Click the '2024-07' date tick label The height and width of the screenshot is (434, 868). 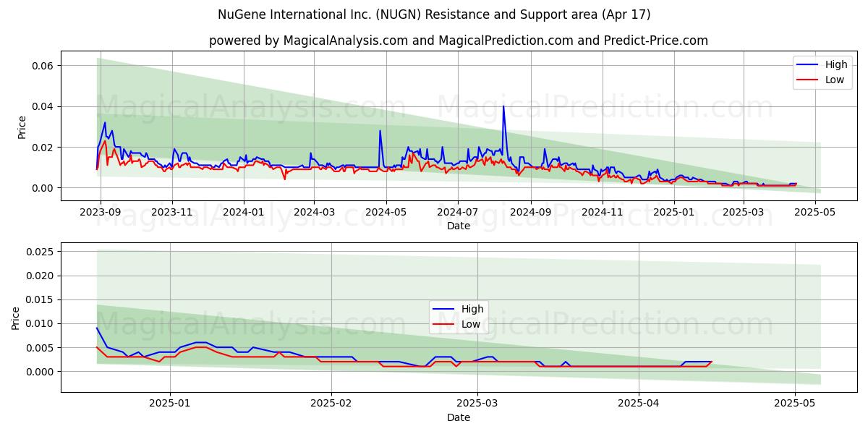tap(457, 212)
